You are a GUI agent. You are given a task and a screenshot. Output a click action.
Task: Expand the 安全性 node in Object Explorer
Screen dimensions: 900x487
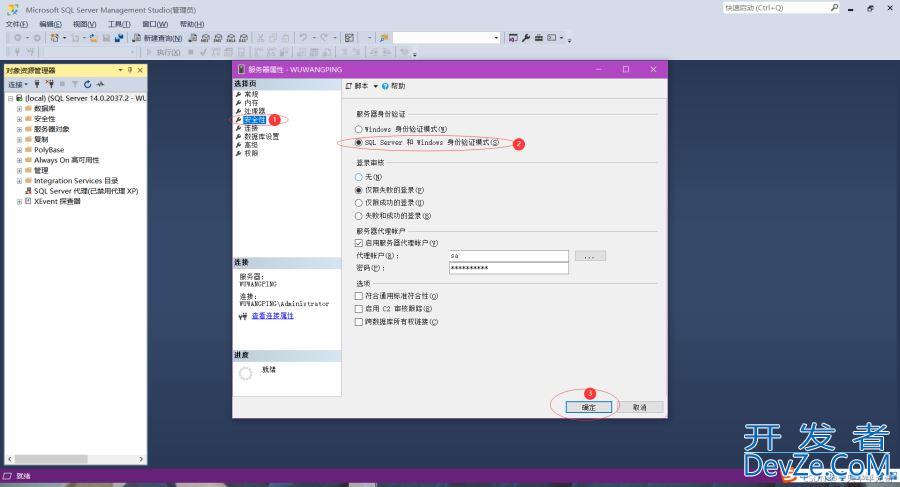(19, 119)
